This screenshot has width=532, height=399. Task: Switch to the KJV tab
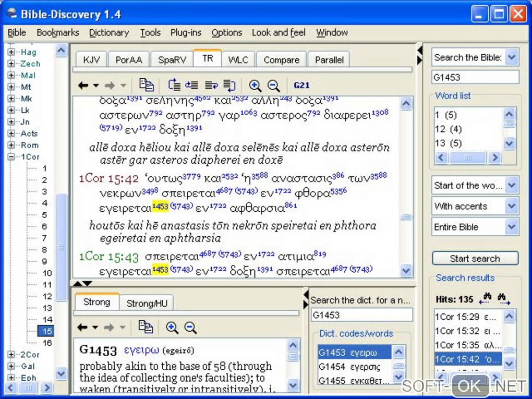91,59
